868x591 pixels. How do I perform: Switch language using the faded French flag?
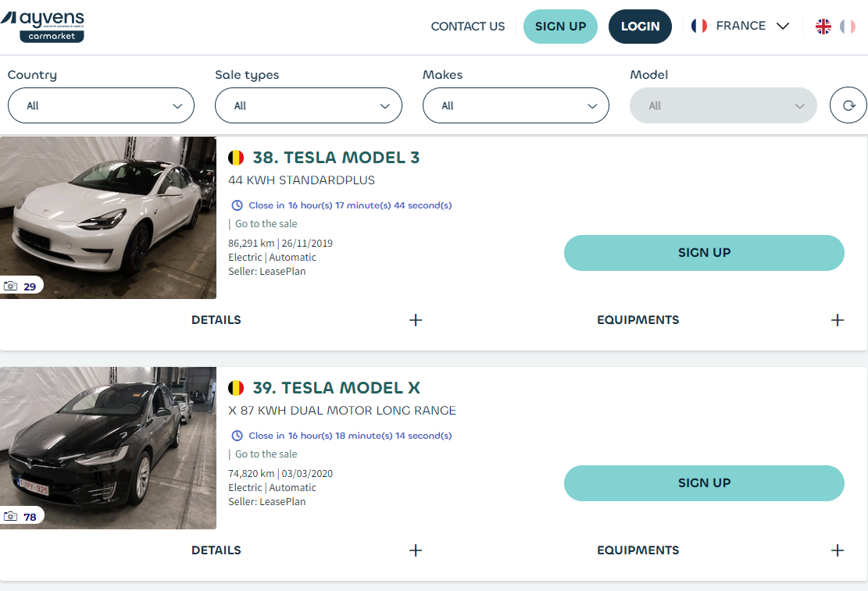pyautogui.click(x=848, y=27)
